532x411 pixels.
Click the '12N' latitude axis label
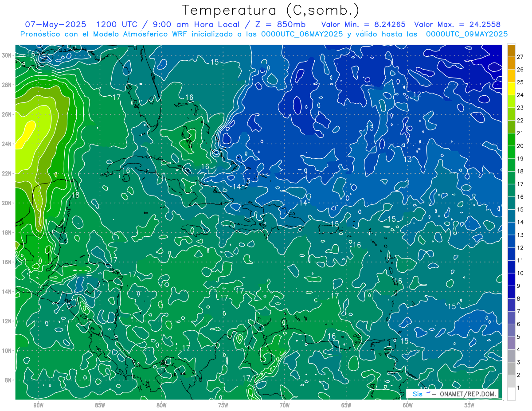tap(7, 321)
